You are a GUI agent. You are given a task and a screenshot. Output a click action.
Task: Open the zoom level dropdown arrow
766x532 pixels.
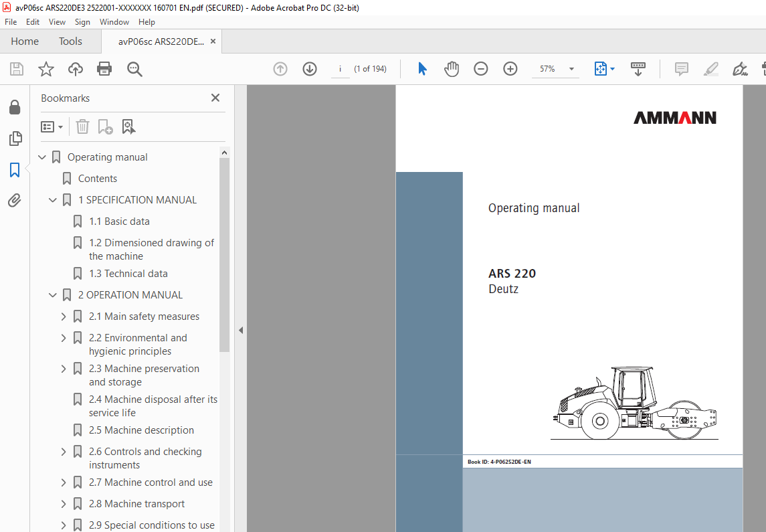[x=571, y=69]
